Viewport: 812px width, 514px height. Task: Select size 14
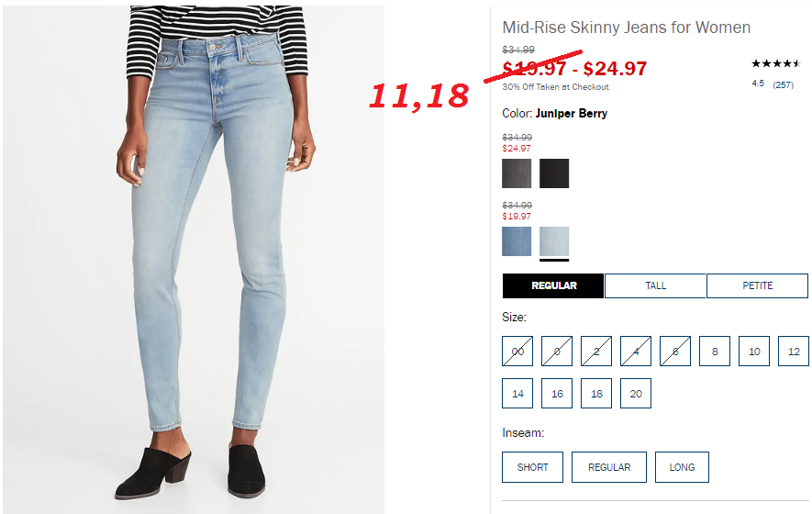coord(517,393)
